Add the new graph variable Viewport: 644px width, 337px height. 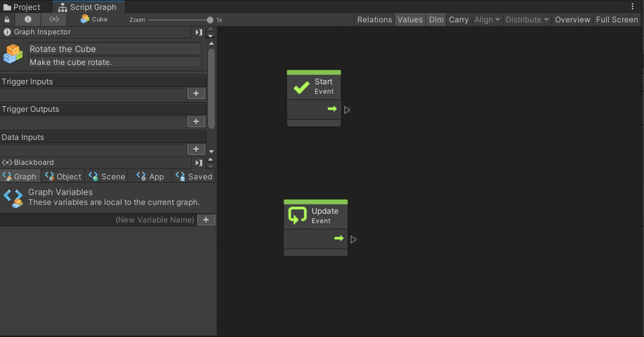pyautogui.click(x=206, y=220)
